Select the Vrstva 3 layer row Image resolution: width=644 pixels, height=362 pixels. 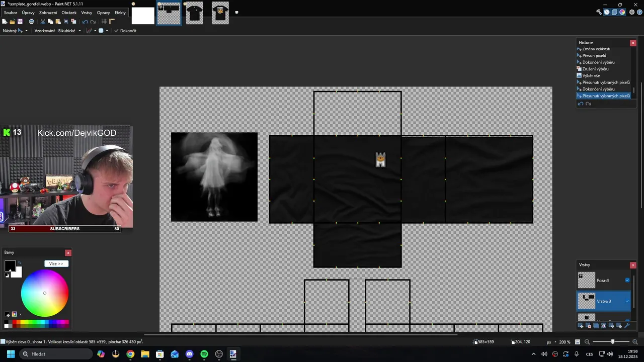(x=604, y=301)
